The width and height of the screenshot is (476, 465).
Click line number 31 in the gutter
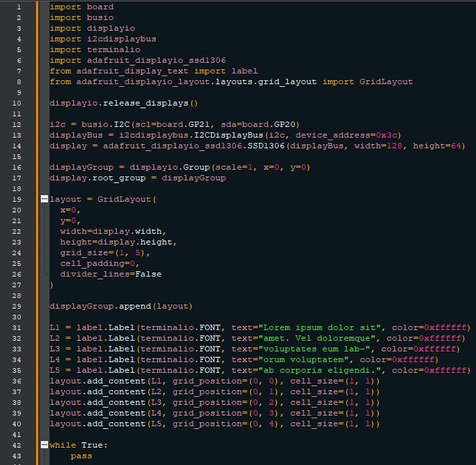click(17, 327)
